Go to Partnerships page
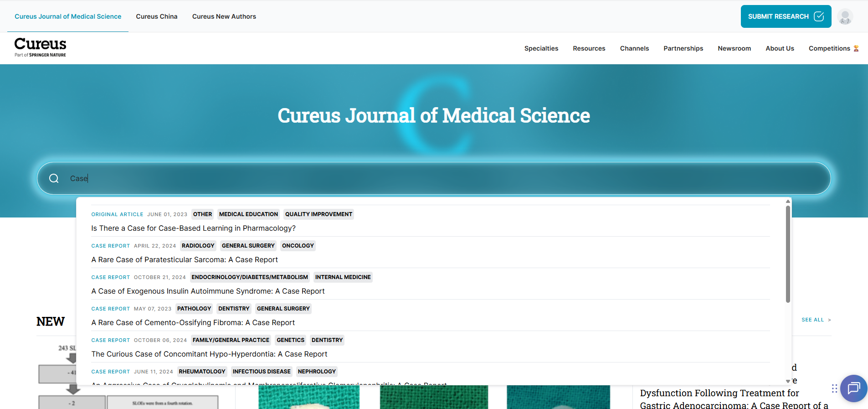868x409 pixels. click(683, 48)
